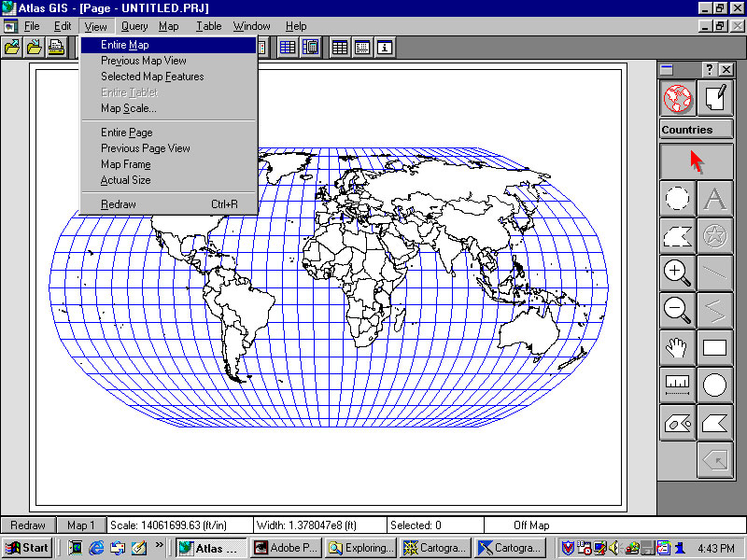
Task: Choose the dashed circle select tool
Action: pyautogui.click(x=678, y=199)
